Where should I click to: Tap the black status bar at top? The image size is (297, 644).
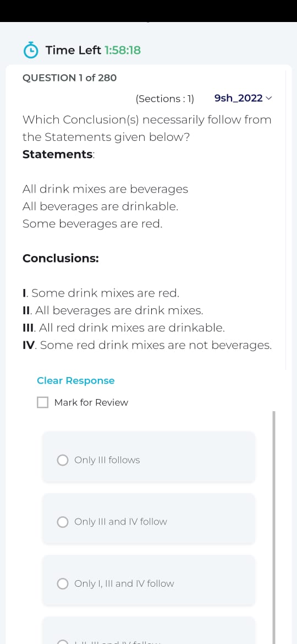point(148,10)
